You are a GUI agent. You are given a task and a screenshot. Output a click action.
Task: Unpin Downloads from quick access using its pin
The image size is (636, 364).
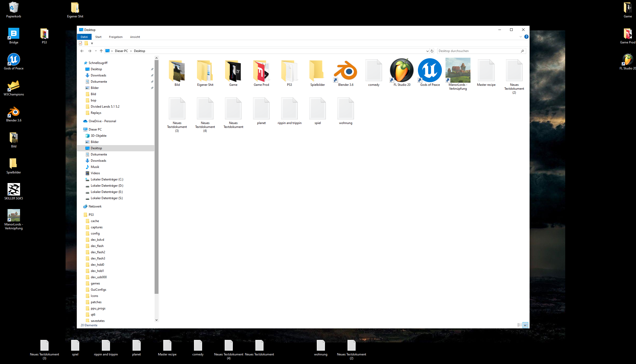pos(152,75)
